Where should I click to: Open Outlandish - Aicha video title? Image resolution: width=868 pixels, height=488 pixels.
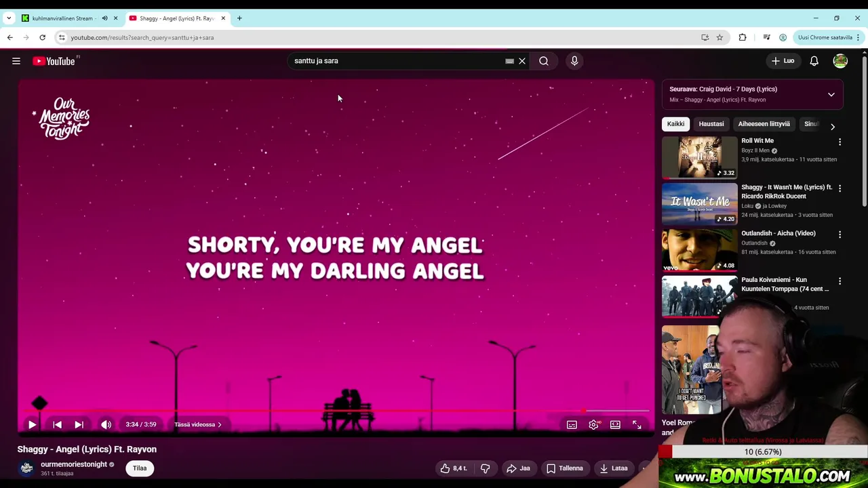click(778, 233)
